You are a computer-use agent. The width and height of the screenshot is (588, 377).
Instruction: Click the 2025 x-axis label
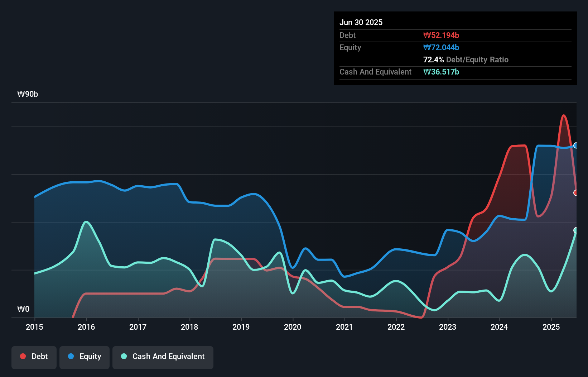click(x=551, y=327)
